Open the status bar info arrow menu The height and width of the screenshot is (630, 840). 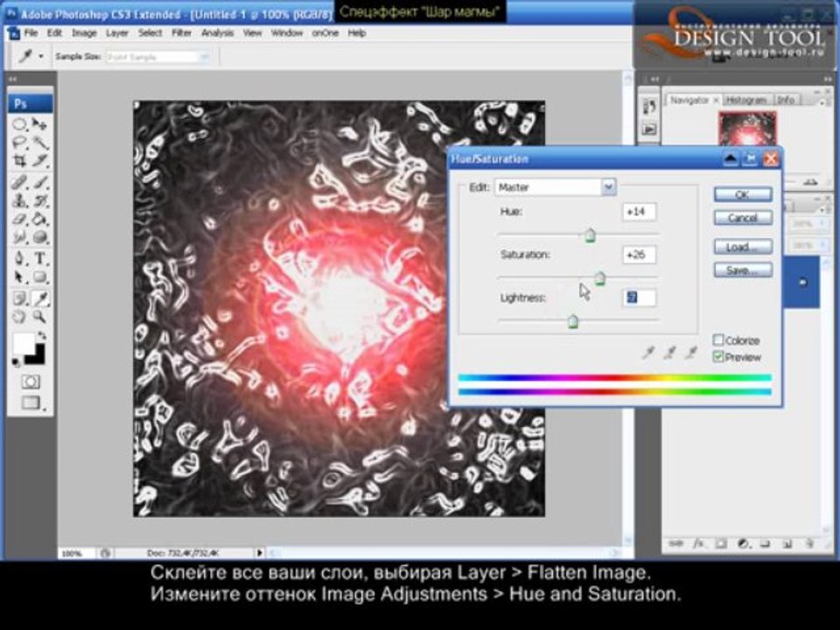[x=260, y=552]
